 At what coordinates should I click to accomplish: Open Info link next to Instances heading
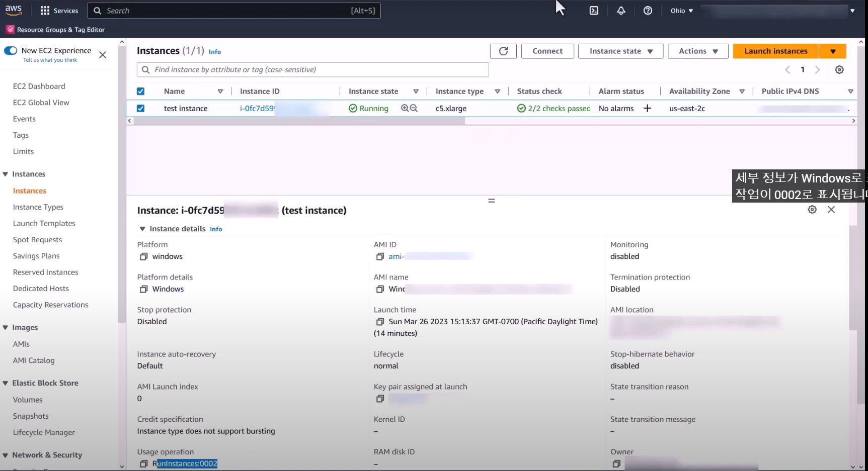[x=215, y=52]
